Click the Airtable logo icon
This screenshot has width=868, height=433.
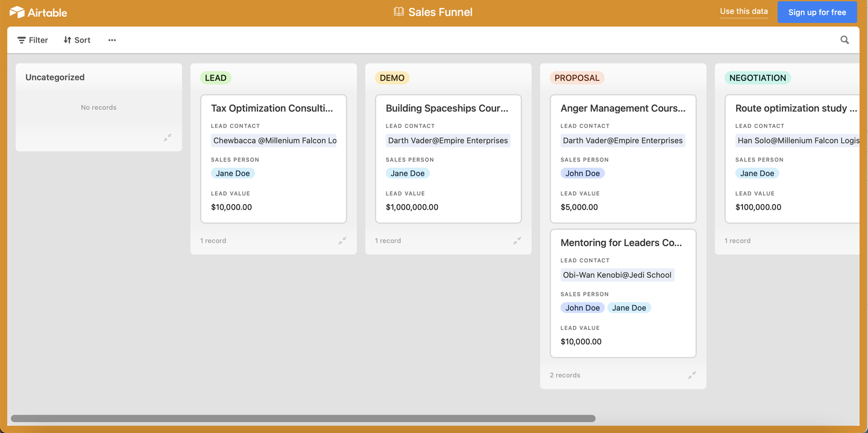17,12
